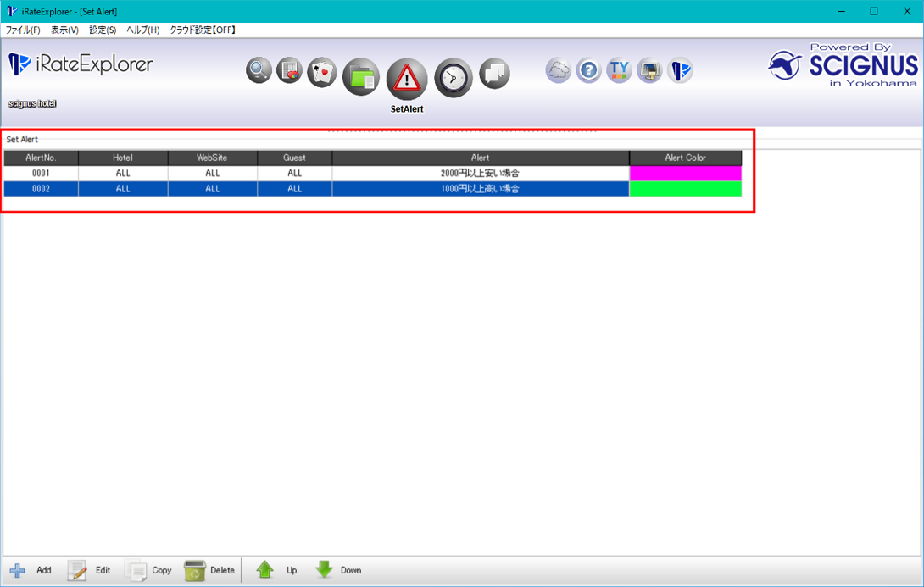Copy the selected alert
This screenshot has width=924, height=587.
tap(149, 570)
